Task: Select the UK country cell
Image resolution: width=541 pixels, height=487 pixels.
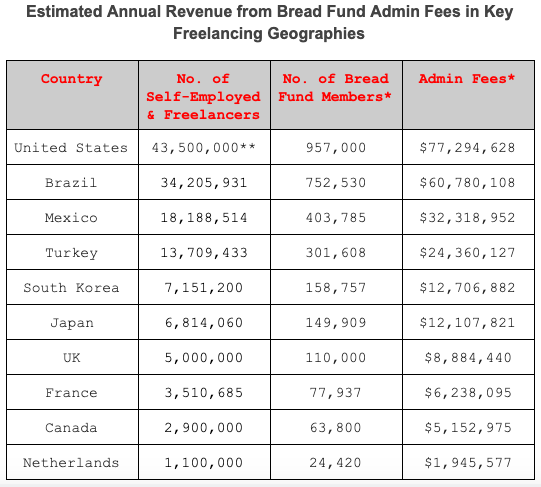Action: pyautogui.click(x=72, y=358)
